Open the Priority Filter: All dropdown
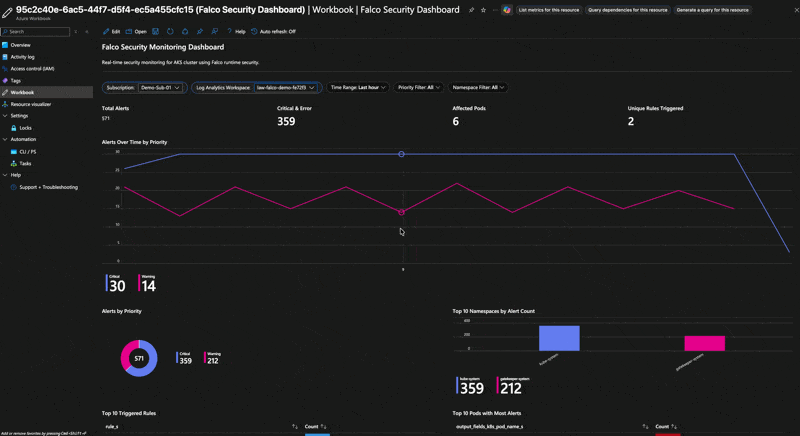This screenshot has height=436, width=800. 418,88
